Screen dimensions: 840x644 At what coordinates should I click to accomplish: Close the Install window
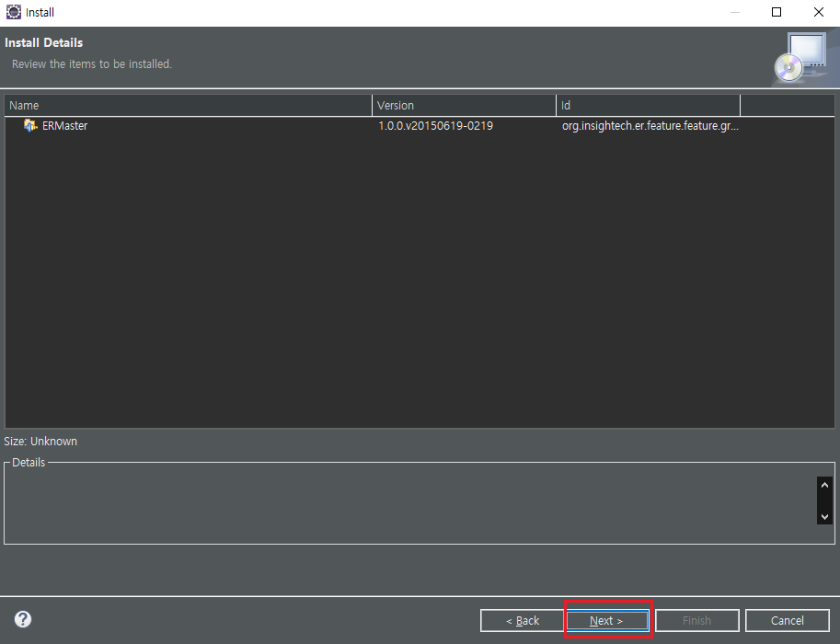pyautogui.click(x=819, y=12)
